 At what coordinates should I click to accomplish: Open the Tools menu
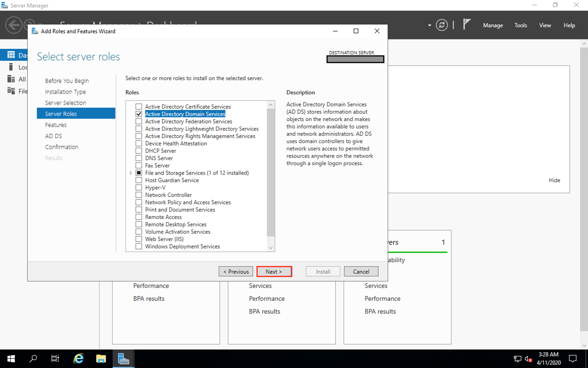click(x=520, y=25)
